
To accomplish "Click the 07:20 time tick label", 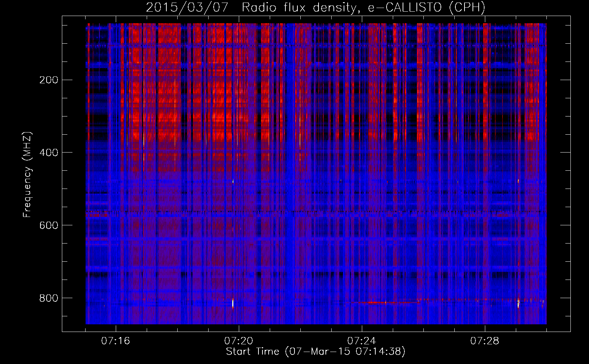I will click(x=238, y=341).
